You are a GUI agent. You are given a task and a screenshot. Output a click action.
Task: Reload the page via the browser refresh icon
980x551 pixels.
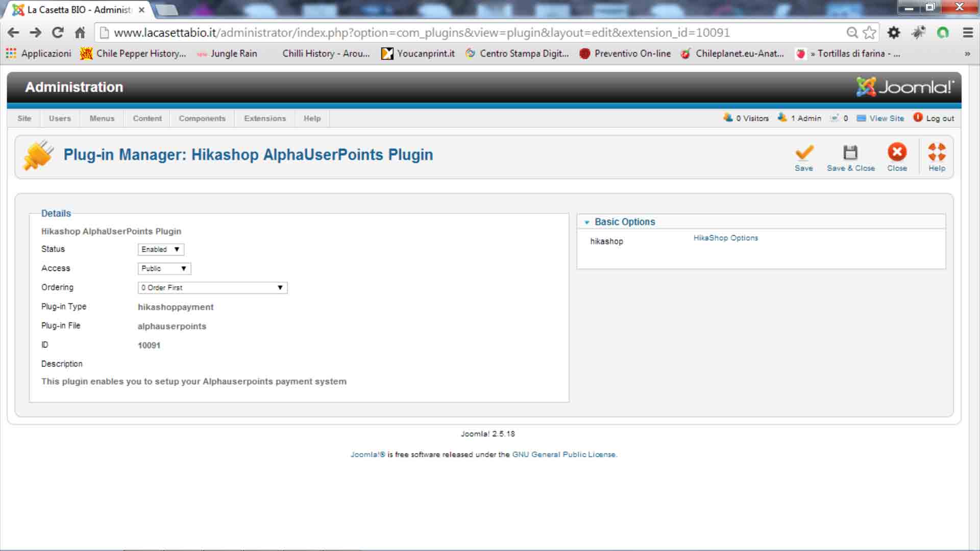(x=58, y=33)
